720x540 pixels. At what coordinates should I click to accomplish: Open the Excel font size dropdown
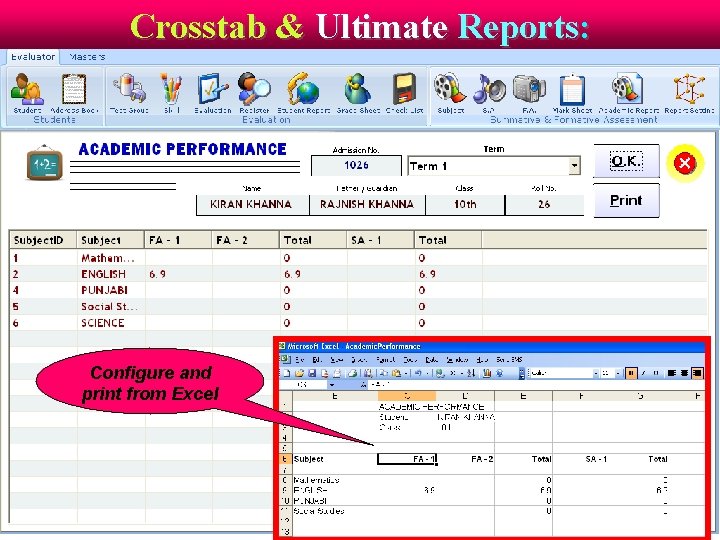pyautogui.click(x=618, y=373)
